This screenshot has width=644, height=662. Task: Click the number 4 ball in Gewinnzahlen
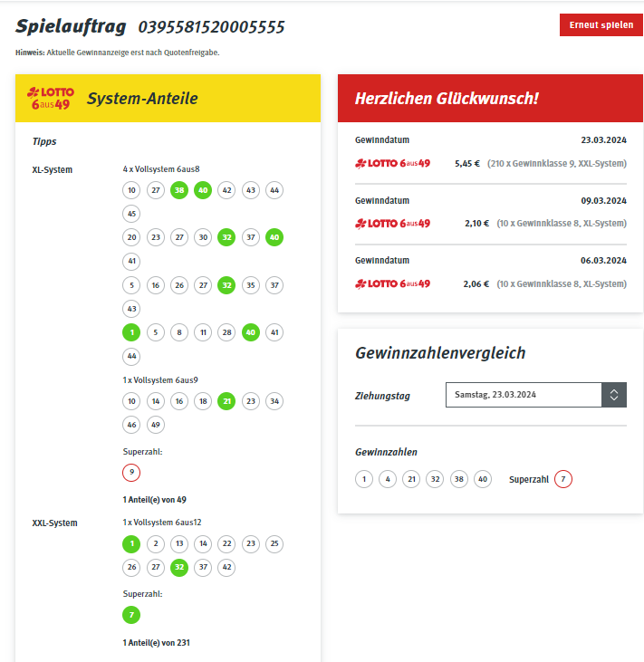tap(388, 479)
